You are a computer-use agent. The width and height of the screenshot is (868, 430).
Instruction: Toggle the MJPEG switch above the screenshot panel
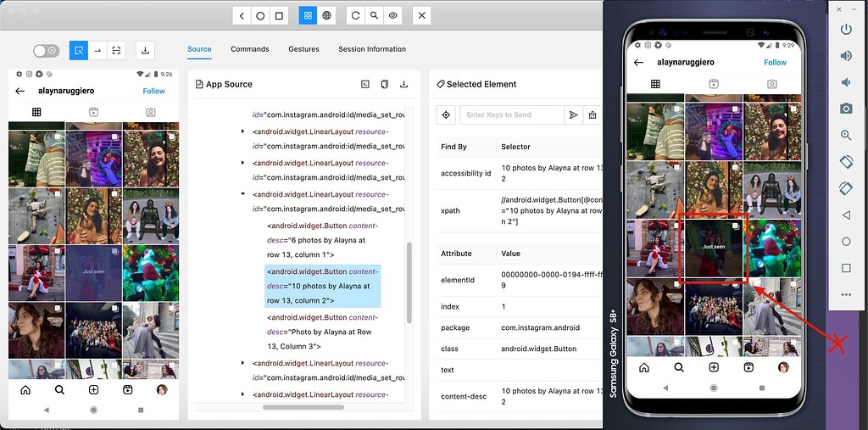point(46,51)
